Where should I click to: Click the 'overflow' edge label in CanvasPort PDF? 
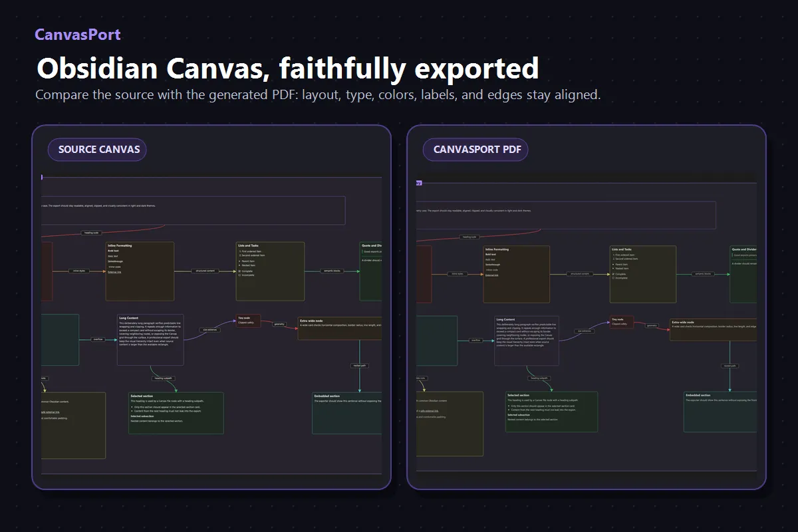(x=475, y=340)
